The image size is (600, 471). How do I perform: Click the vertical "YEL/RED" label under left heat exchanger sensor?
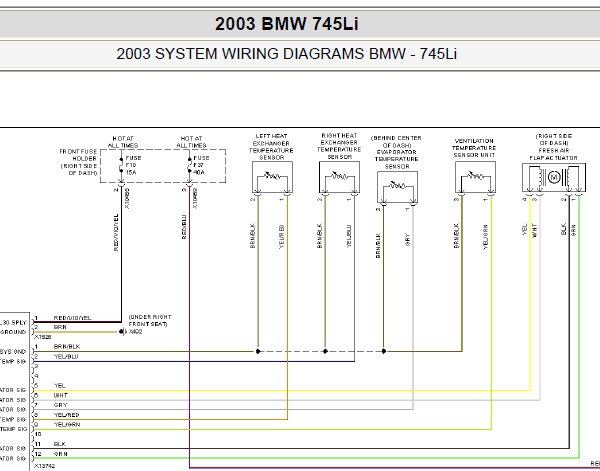point(282,237)
